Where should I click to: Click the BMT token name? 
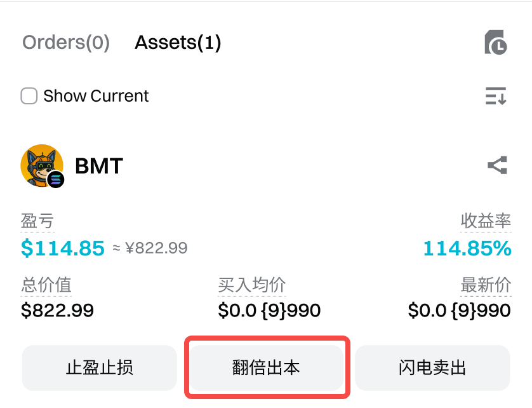coord(99,166)
